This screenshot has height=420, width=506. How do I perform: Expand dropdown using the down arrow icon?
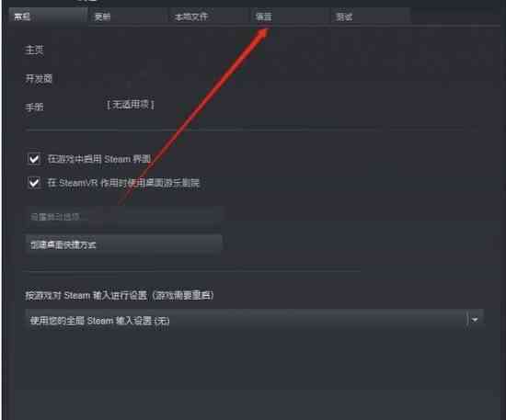pyautogui.click(x=475, y=320)
